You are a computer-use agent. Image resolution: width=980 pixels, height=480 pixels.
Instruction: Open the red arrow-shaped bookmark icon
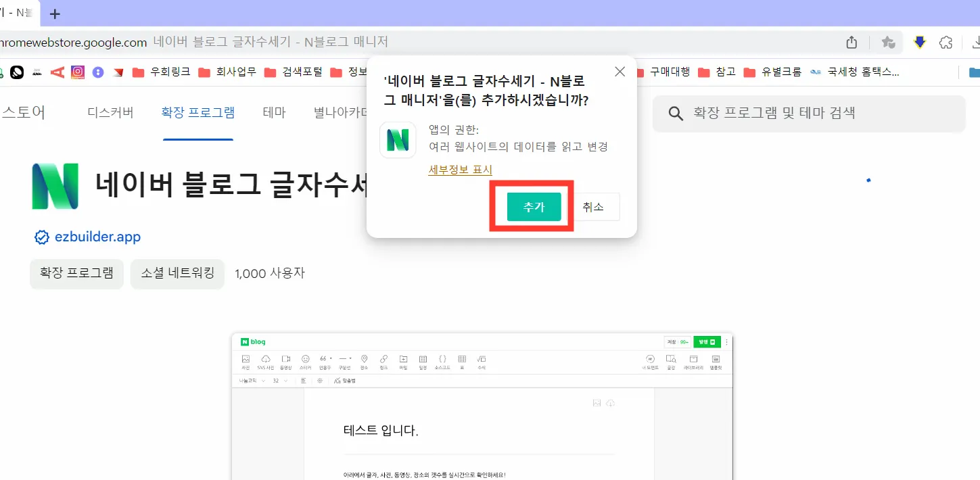tap(118, 72)
